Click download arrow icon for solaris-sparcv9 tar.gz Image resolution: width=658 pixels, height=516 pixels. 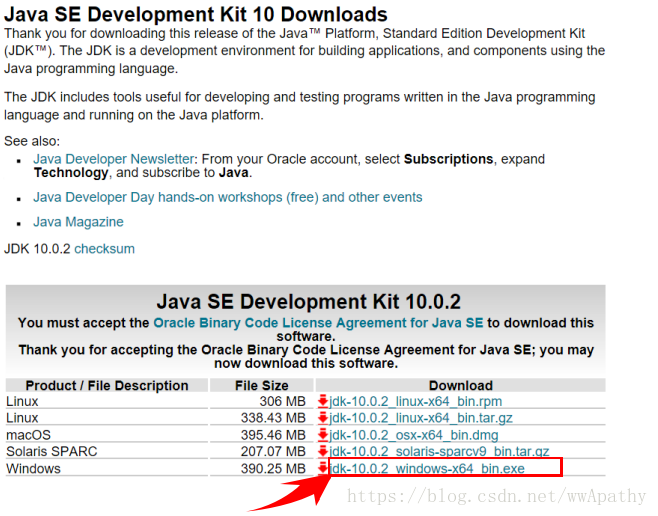click(323, 451)
